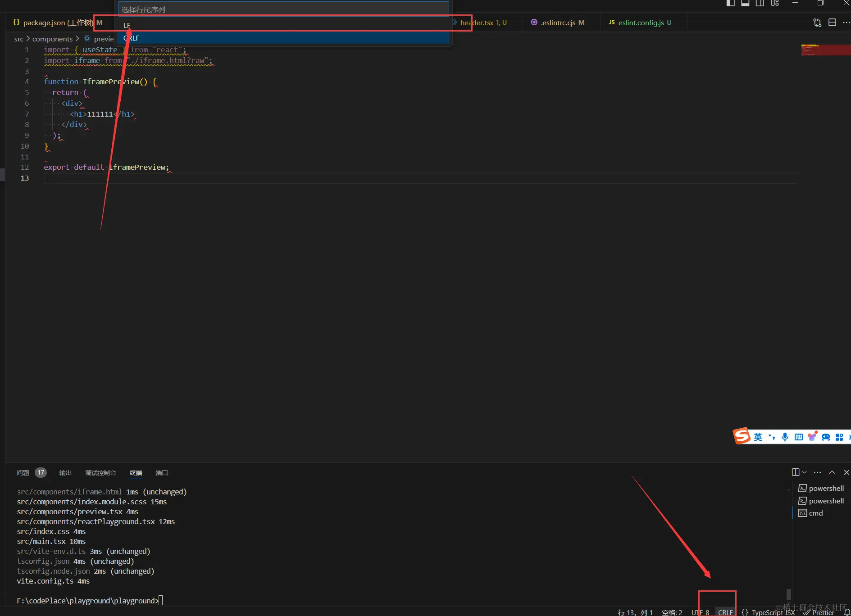Click the terminal list scrollbar thumb

coord(788,594)
